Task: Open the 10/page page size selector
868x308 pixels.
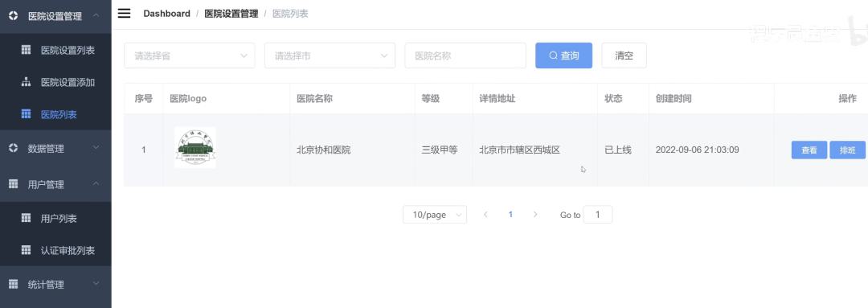Action: pos(435,215)
